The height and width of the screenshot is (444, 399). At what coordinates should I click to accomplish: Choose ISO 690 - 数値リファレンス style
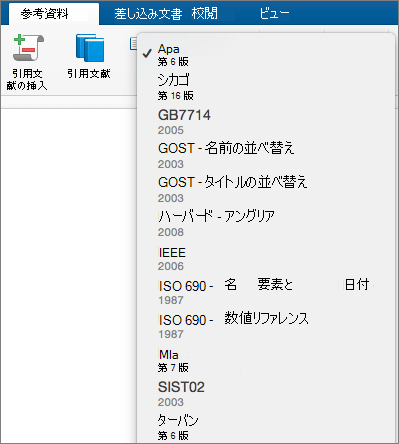point(266,326)
